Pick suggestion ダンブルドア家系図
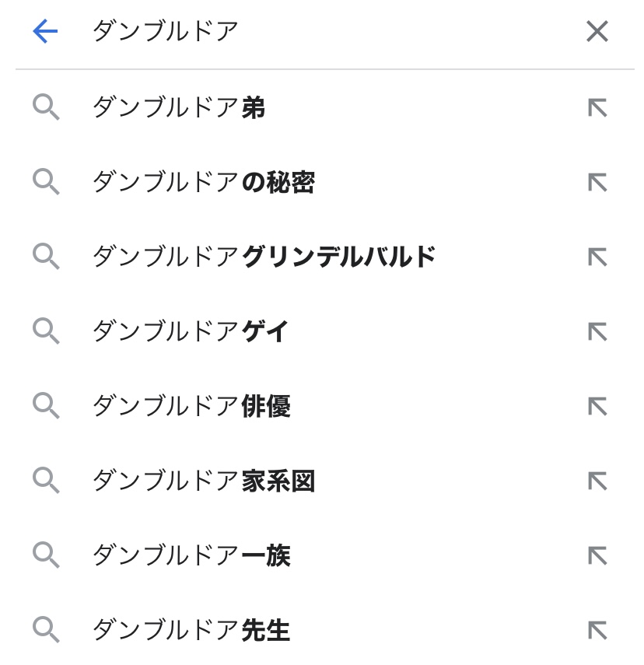Screen dimensions: 644x665 [x=203, y=481]
